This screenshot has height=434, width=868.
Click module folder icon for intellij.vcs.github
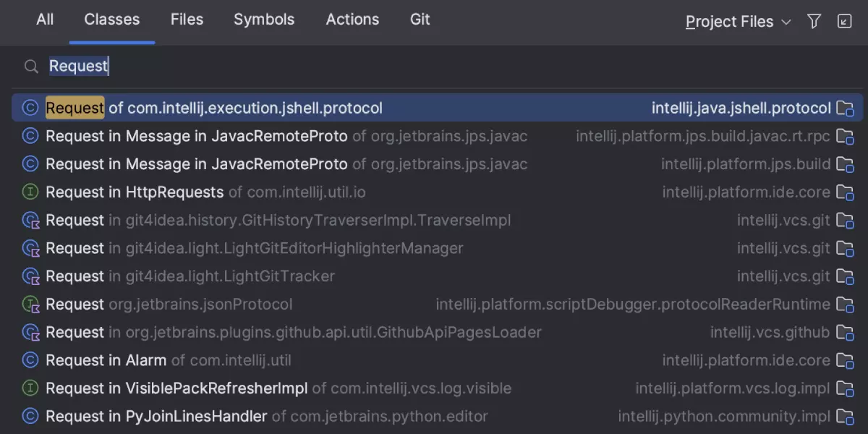pos(844,333)
